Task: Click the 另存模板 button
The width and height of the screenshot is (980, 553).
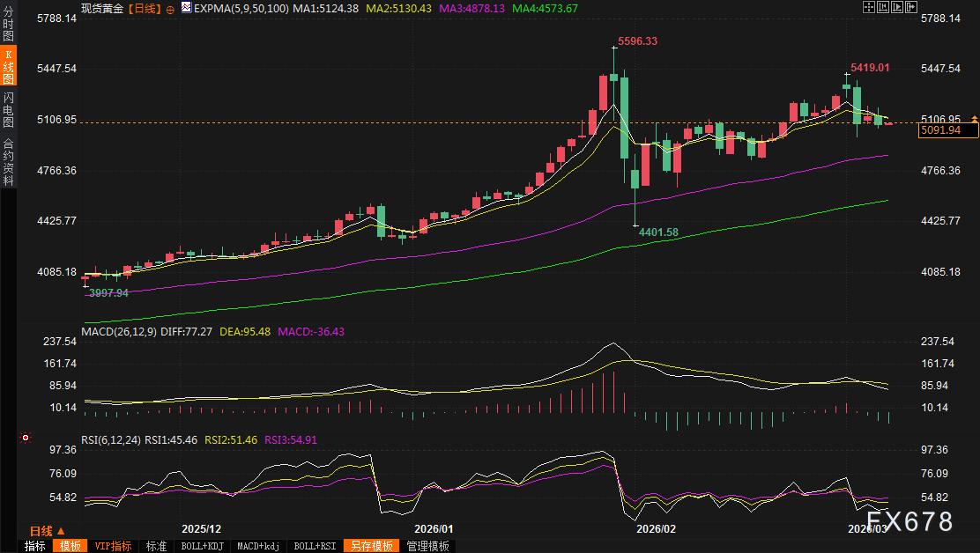Action: 371,546
